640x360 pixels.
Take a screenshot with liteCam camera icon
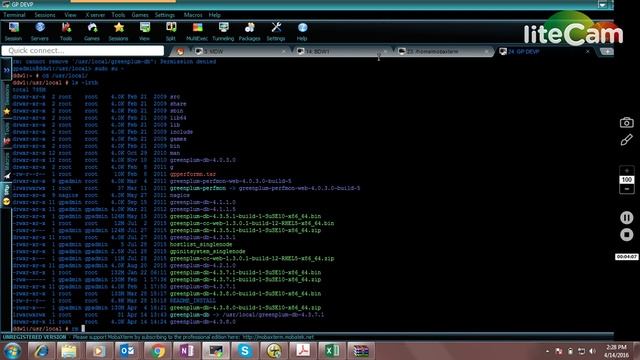pos(627,122)
